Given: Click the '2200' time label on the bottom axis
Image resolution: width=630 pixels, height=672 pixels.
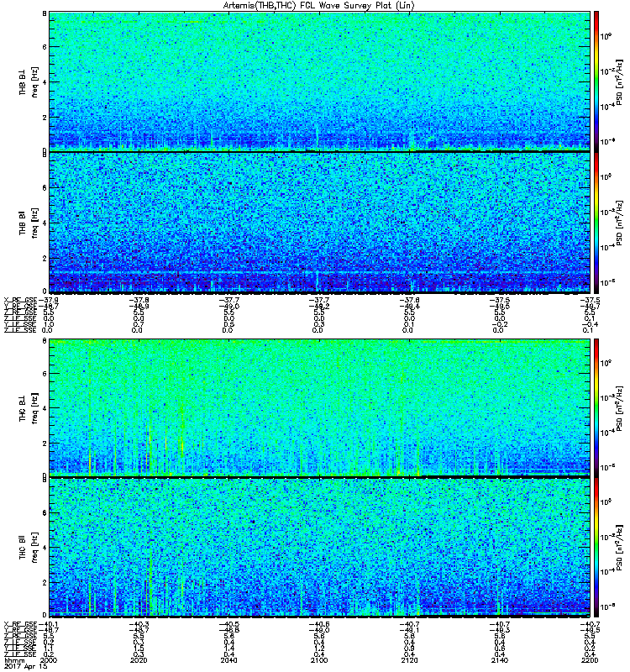Looking at the screenshot, I should (591, 660).
